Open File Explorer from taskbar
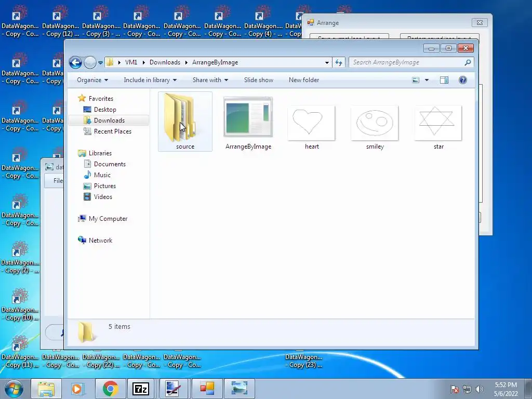This screenshot has height=399, width=532. (46, 389)
